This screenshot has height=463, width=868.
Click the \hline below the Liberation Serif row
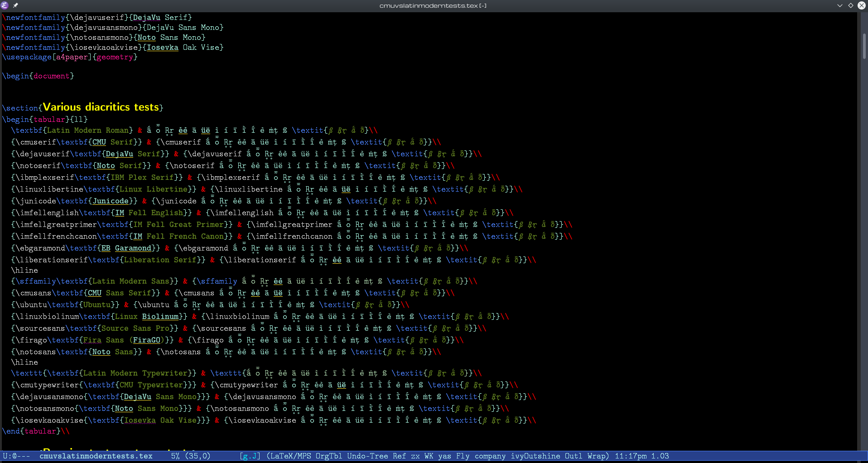click(24, 270)
